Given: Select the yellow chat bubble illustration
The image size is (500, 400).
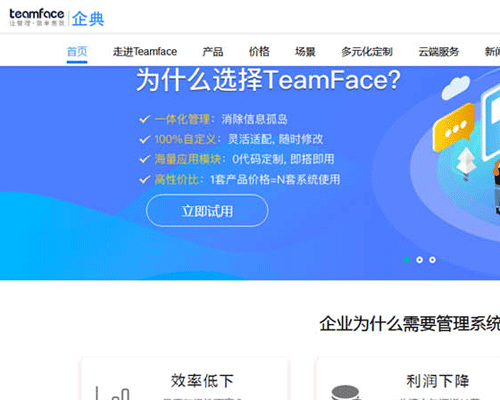Looking at the screenshot, I should [x=454, y=127].
